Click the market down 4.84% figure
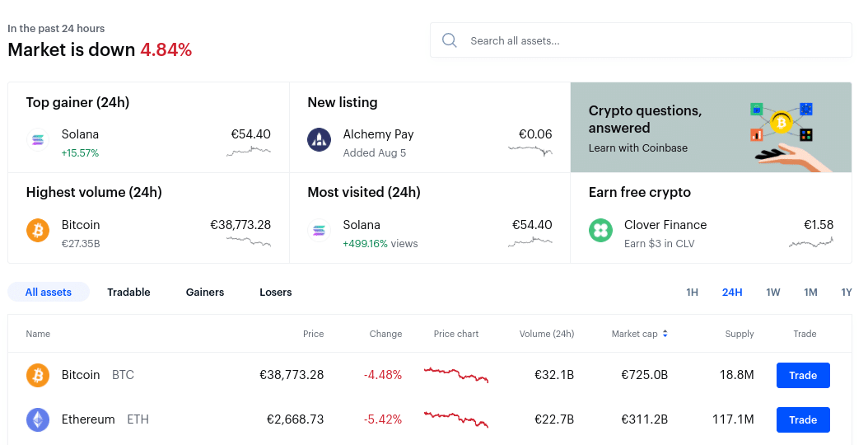The width and height of the screenshot is (868, 445). [x=166, y=50]
